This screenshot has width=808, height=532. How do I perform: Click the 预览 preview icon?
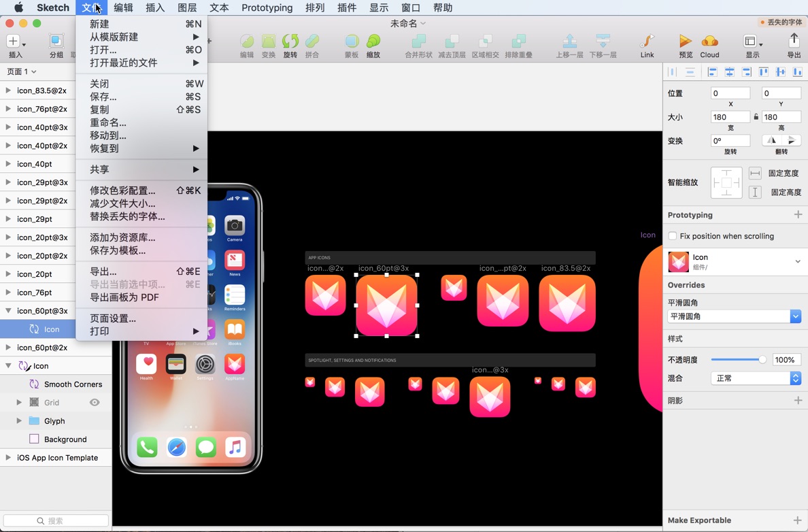pos(686,42)
